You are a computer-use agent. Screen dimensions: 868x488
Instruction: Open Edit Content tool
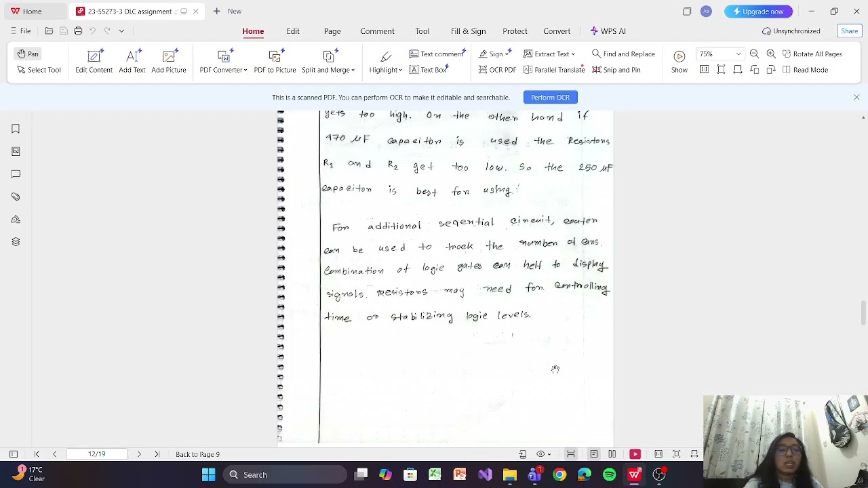(x=94, y=61)
